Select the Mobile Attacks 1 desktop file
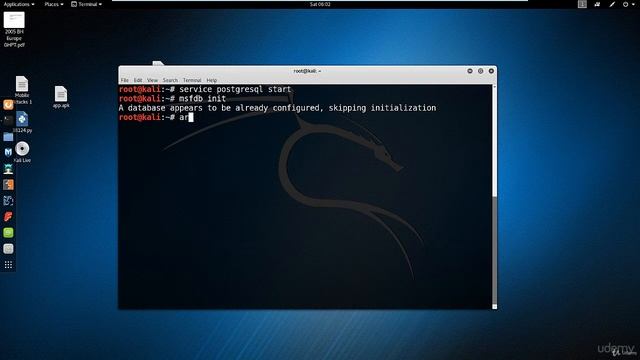Screen dimensions: 640x360 (x=22, y=90)
